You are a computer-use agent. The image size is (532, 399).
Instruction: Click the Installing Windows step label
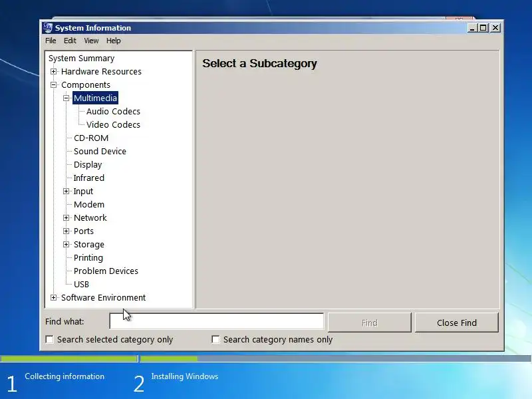(x=185, y=376)
